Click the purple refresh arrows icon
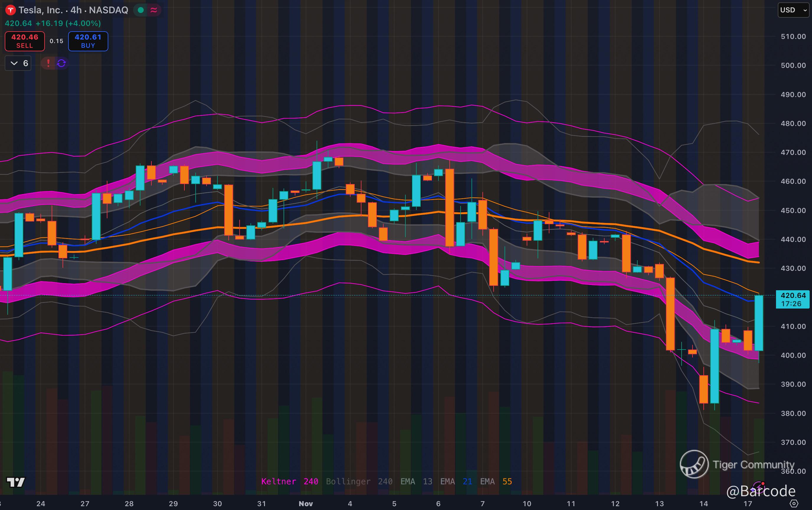Image resolution: width=812 pixels, height=510 pixels. (x=61, y=63)
